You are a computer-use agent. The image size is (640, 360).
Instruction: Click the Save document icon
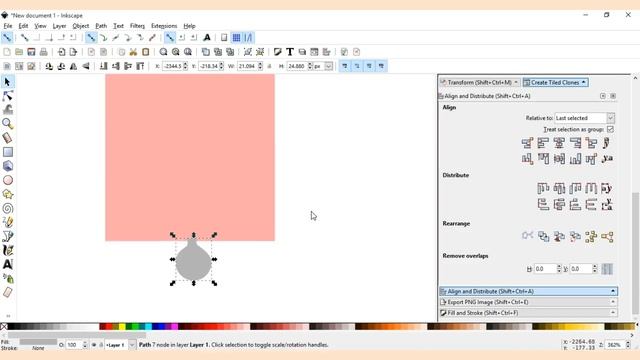31,52
